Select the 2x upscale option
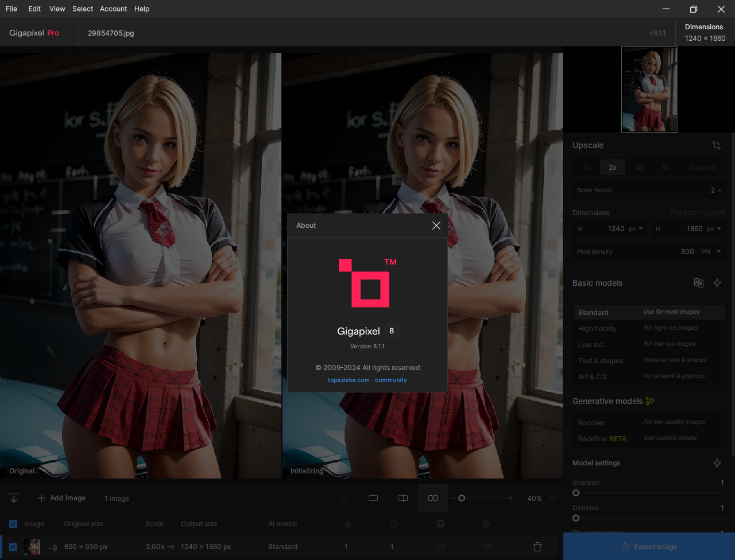 point(613,168)
